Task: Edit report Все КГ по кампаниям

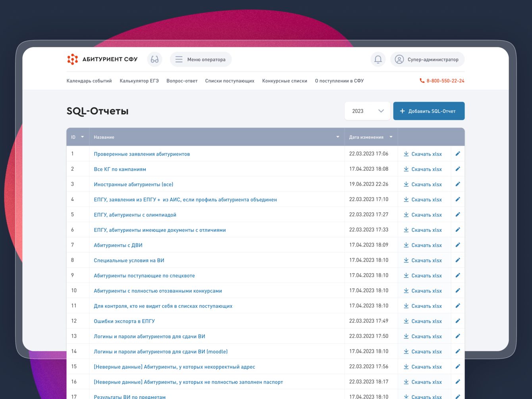Action: [x=458, y=169]
